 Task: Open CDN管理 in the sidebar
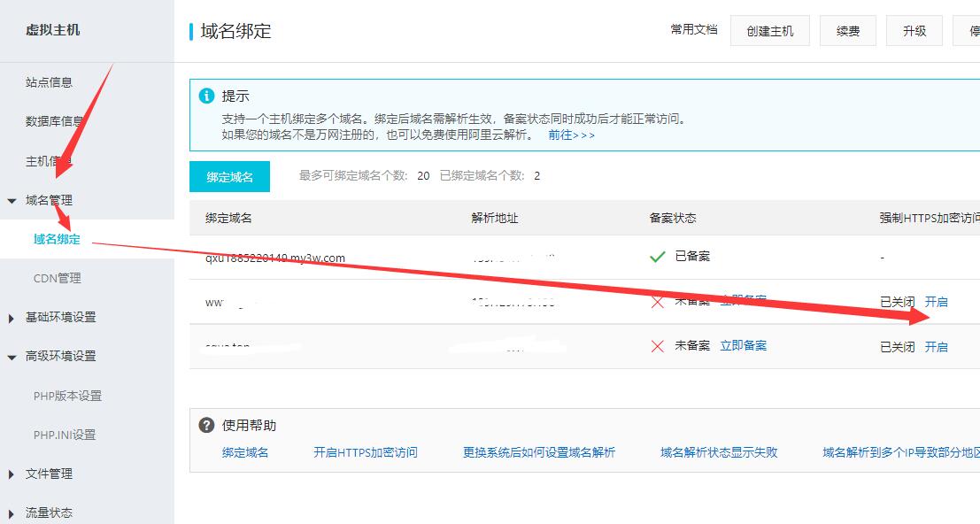57,278
